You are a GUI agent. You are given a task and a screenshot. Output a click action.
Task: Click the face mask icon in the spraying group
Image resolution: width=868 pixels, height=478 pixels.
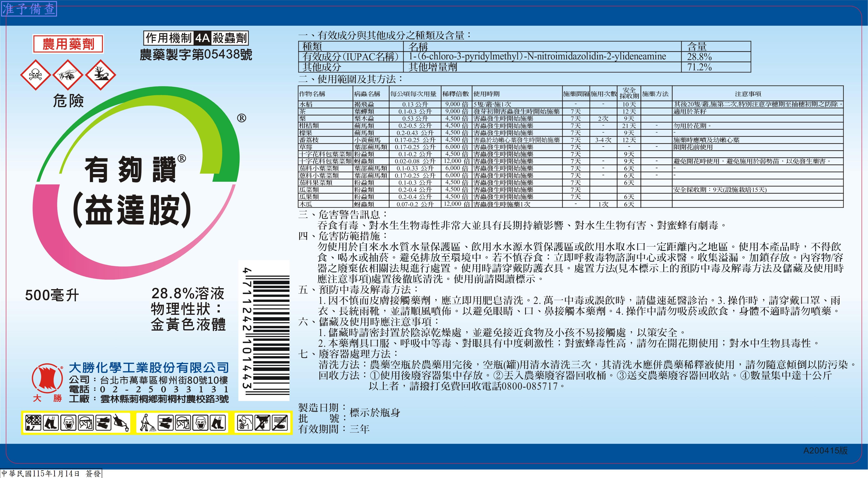pyautogui.click(x=200, y=422)
